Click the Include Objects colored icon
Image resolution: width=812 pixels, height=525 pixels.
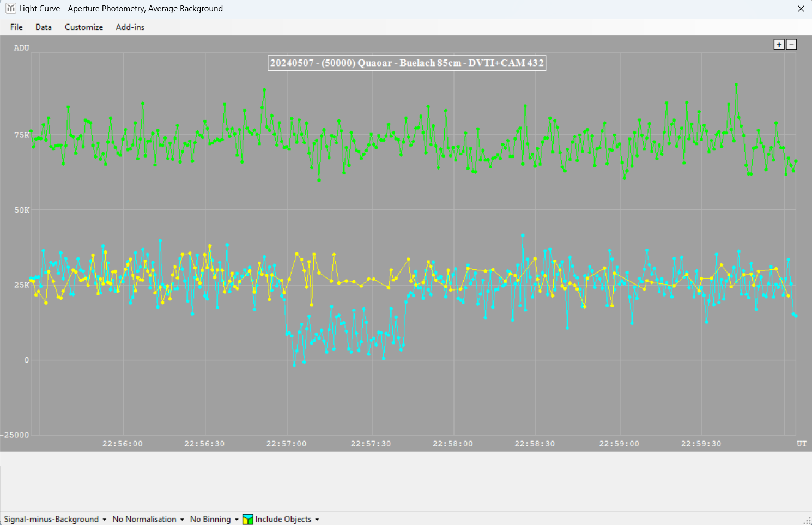click(x=248, y=519)
